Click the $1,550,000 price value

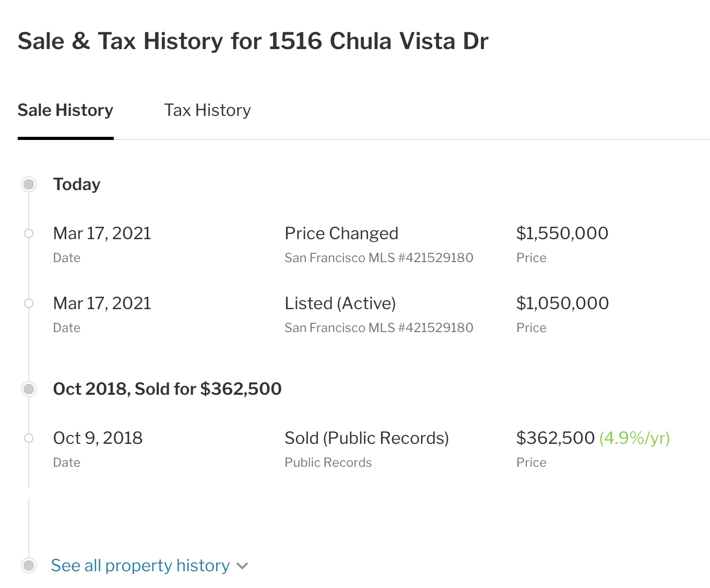point(562,233)
